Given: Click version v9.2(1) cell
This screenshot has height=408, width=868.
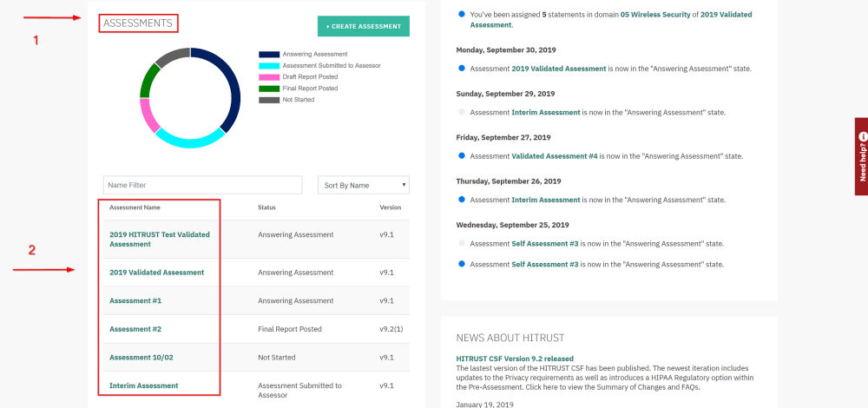Looking at the screenshot, I should 391,329.
